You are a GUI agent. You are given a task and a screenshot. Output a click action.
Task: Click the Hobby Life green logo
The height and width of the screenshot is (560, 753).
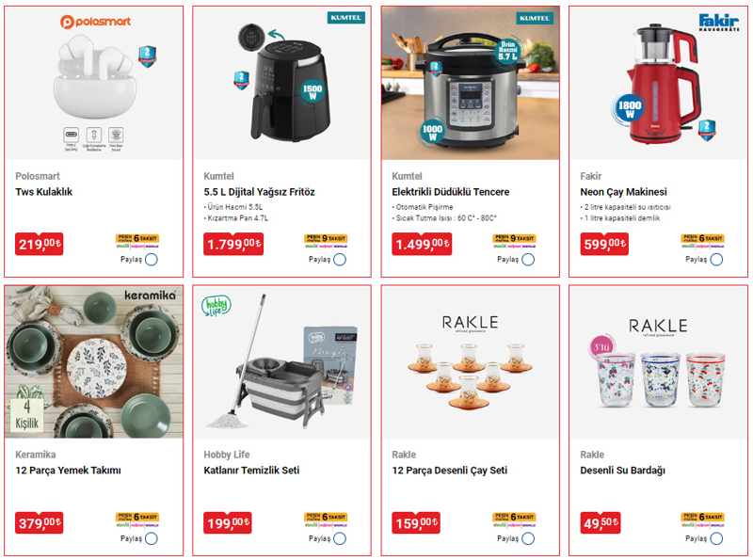pos(216,306)
